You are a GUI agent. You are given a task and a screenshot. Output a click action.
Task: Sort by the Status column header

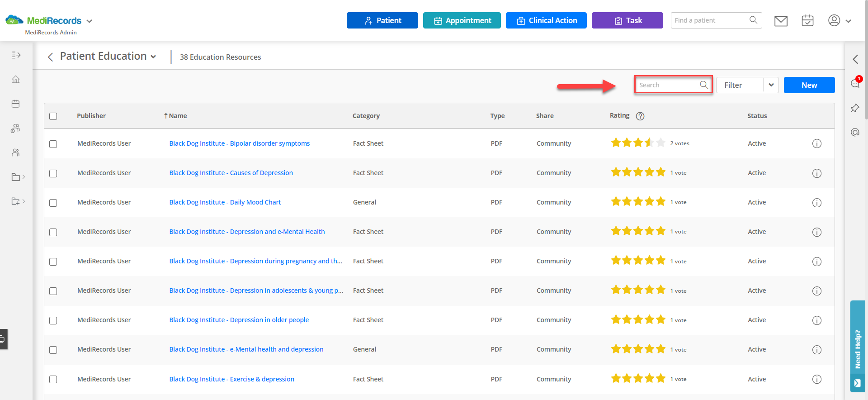[757, 116]
